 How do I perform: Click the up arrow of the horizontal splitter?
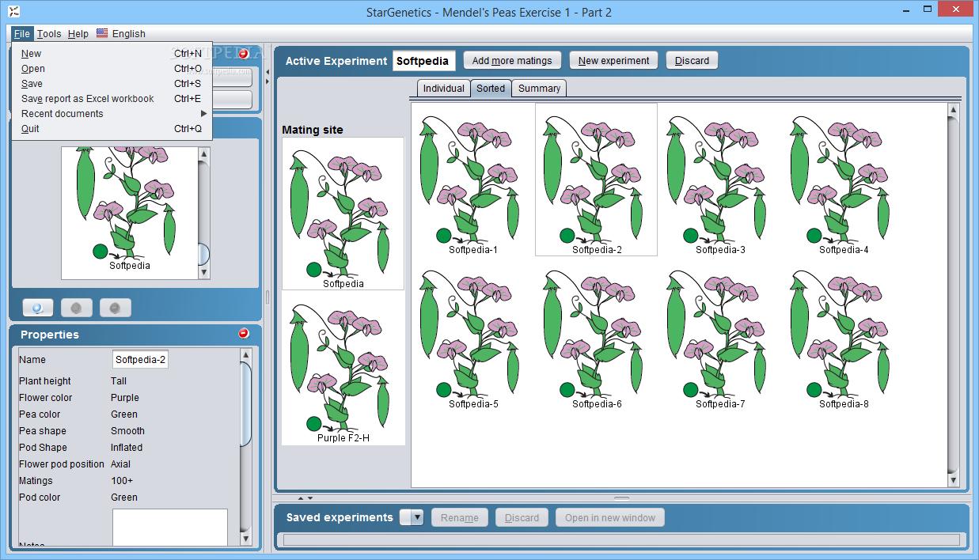coord(300,498)
